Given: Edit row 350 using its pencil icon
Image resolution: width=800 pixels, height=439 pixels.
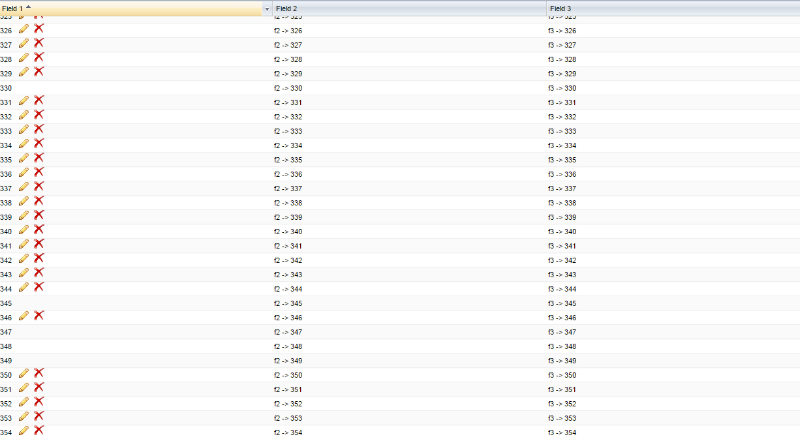Looking at the screenshot, I should pos(24,373).
